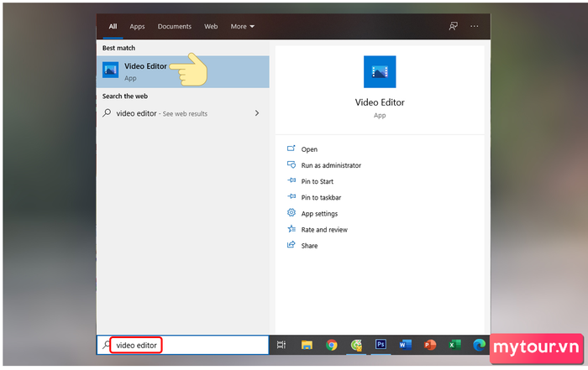588x370 pixels.
Task: Open the Video Editor best match result
Action: click(x=182, y=72)
